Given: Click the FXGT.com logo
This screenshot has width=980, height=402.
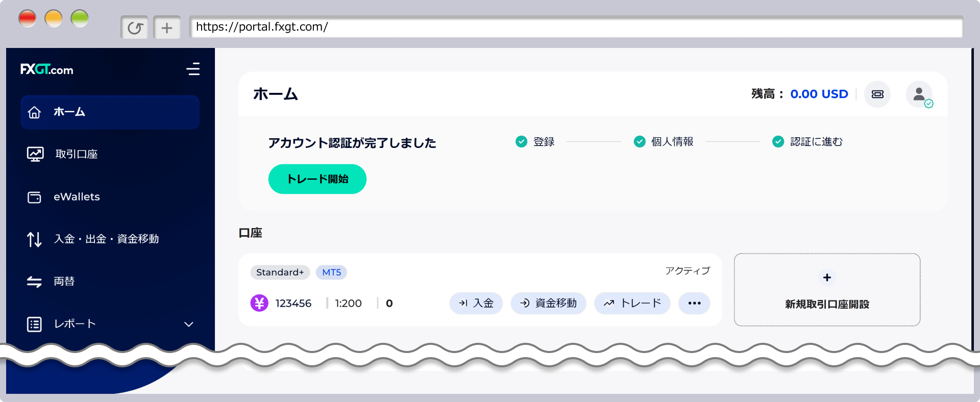Looking at the screenshot, I should [47, 69].
